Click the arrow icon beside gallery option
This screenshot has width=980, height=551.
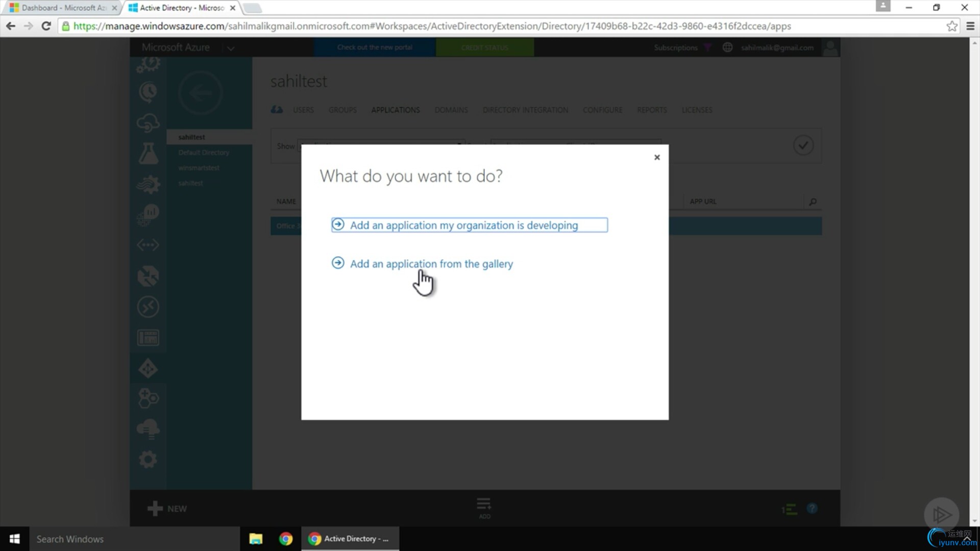(338, 263)
